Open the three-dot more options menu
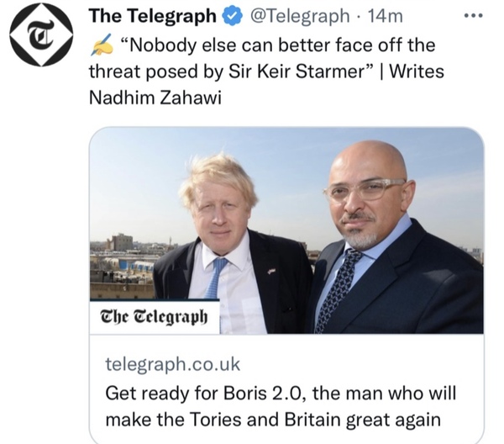The image size is (504, 444). tap(474, 15)
